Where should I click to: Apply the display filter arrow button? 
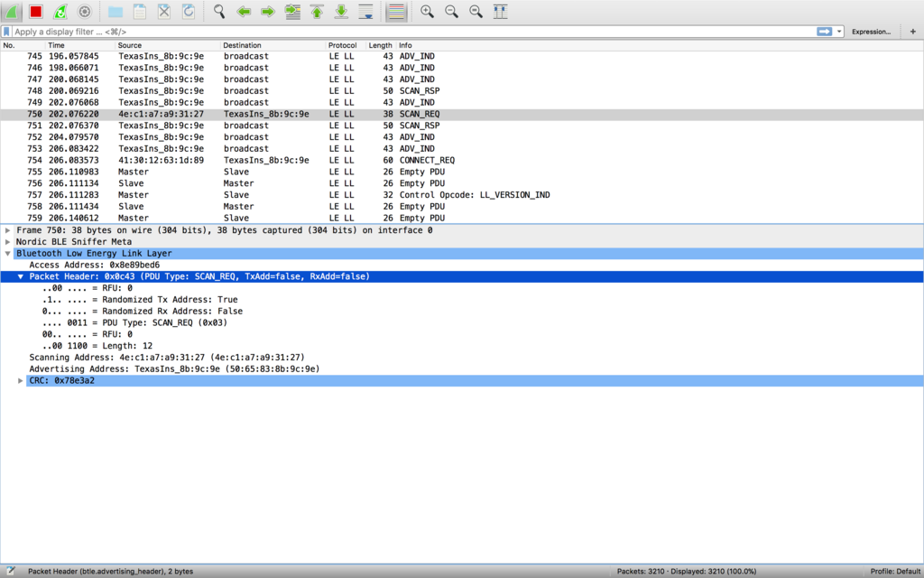tap(825, 32)
